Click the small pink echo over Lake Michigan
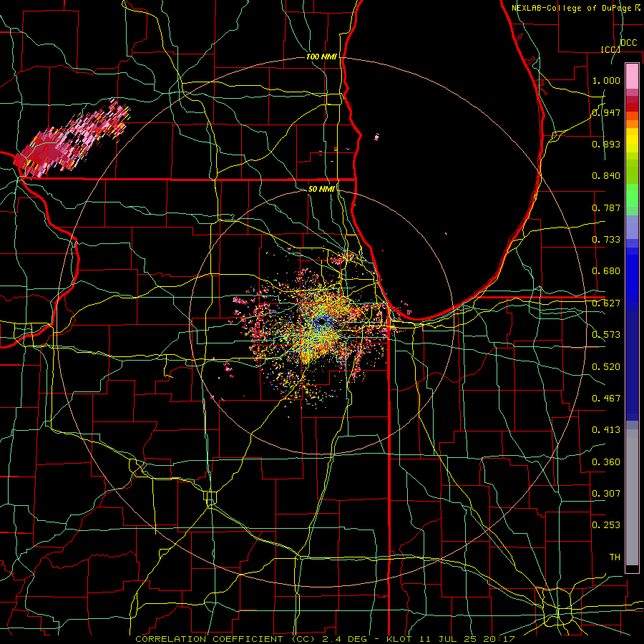Viewport: 644px width, 644px height. [376, 137]
